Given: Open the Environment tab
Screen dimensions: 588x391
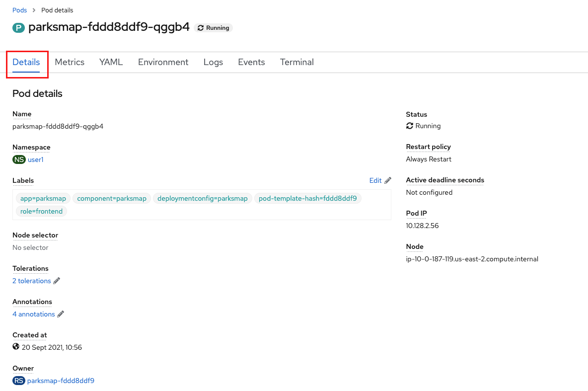Looking at the screenshot, I should click(x=163, y=62).
